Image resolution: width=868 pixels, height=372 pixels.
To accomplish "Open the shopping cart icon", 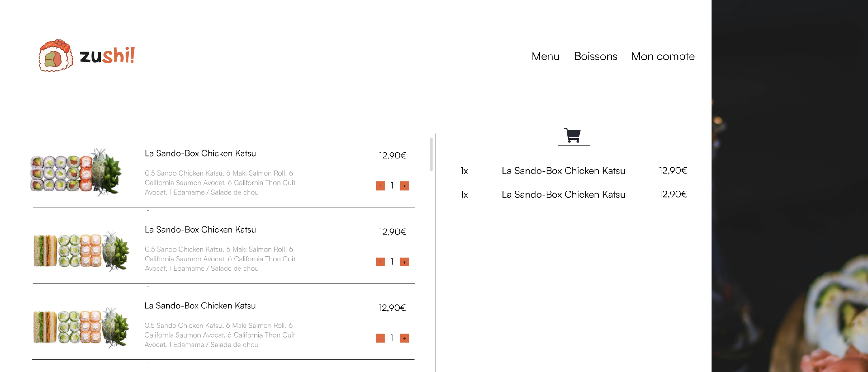I will coord(572,135).
